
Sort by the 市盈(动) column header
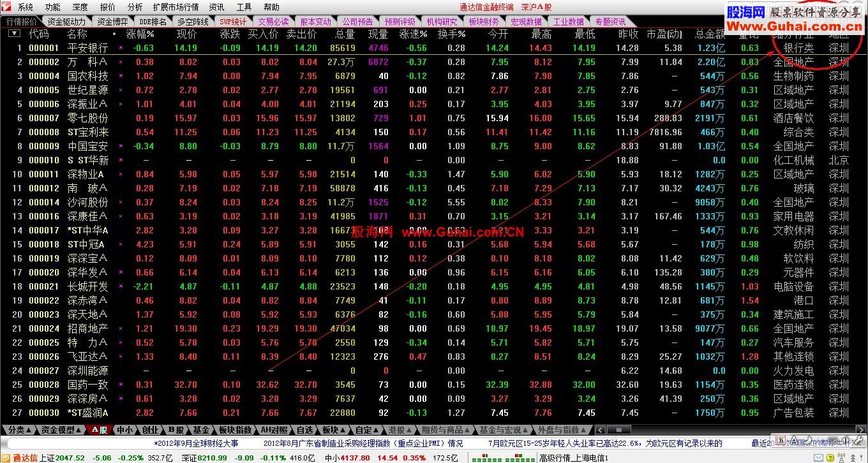coord(664,34)
